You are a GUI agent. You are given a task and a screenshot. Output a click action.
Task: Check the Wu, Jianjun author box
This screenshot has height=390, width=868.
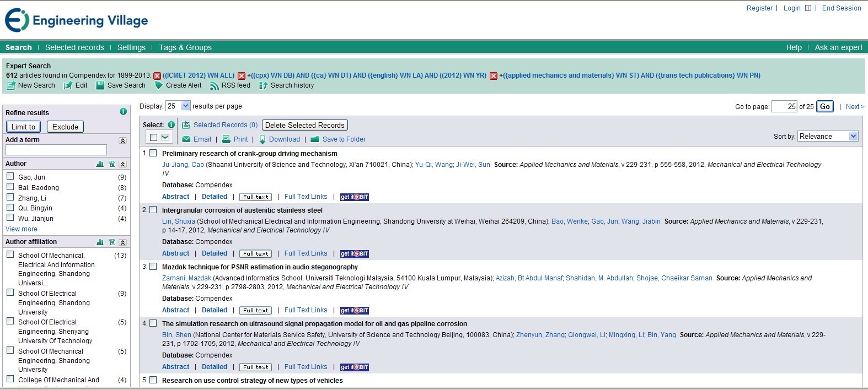(10, 218)
